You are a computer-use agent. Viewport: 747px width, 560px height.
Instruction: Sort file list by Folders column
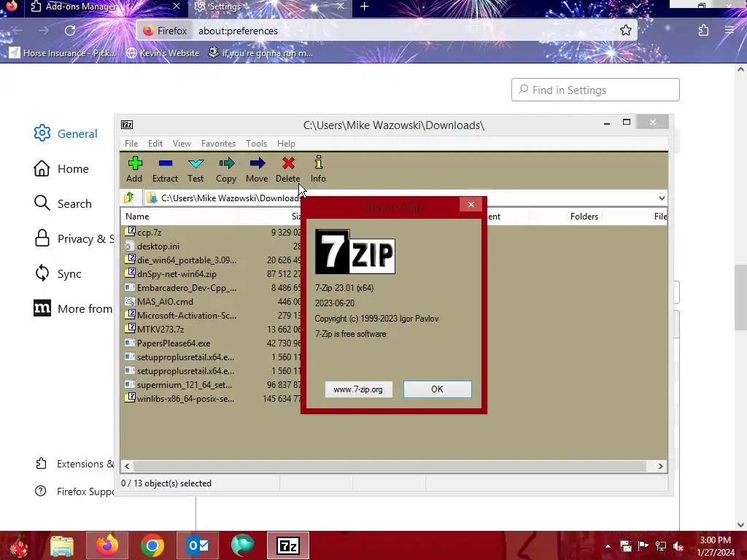pyautogui.click(x=565, y=216)
